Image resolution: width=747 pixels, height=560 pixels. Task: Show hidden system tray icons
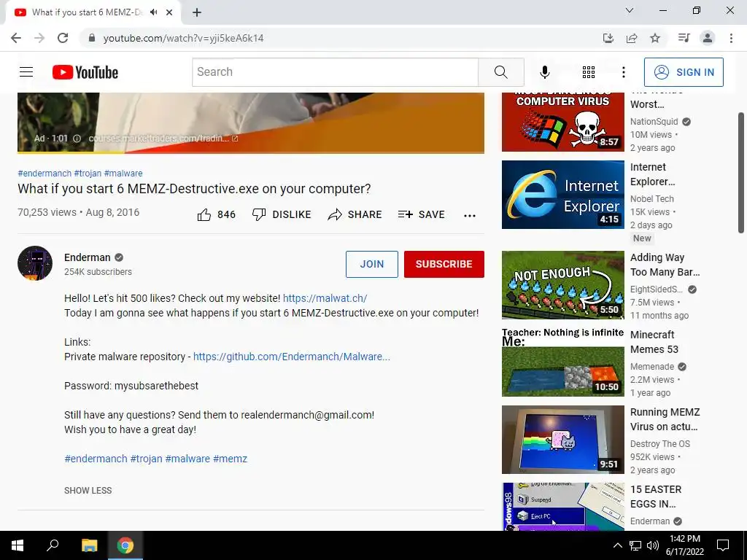(x=617, y=545)
